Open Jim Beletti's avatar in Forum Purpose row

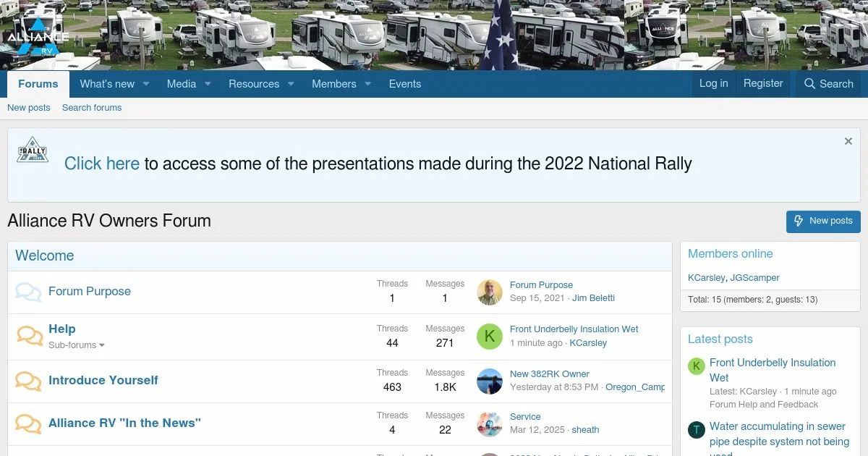pos(490,292)
